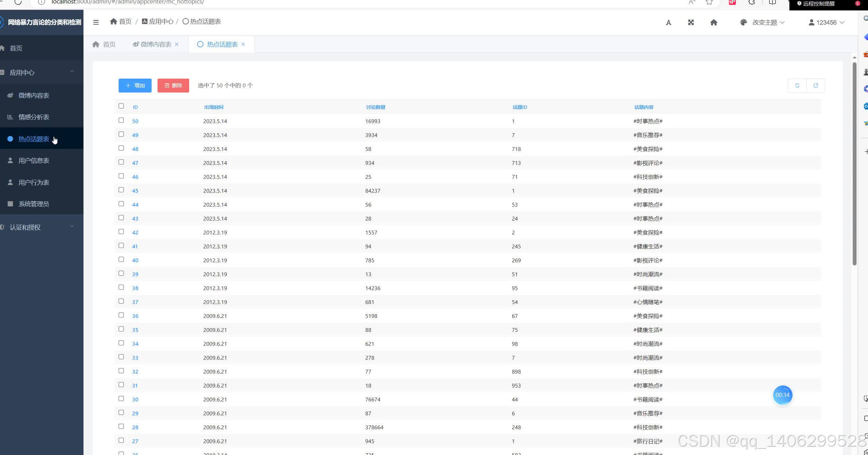Image resolution: width=868 pixels, height=455 pixels.
Task: Open 情感分析表 in the sidebar
Action: pyautogui.click(x=42, y=117)
